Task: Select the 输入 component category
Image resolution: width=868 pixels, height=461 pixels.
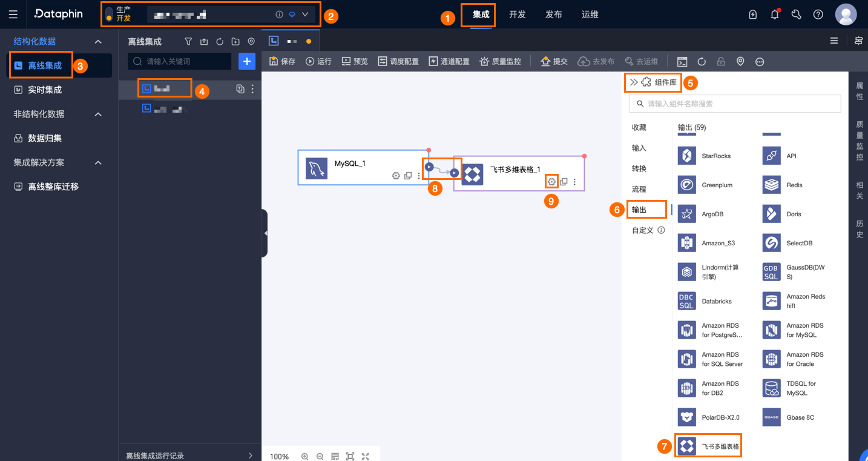Action: 639,148
